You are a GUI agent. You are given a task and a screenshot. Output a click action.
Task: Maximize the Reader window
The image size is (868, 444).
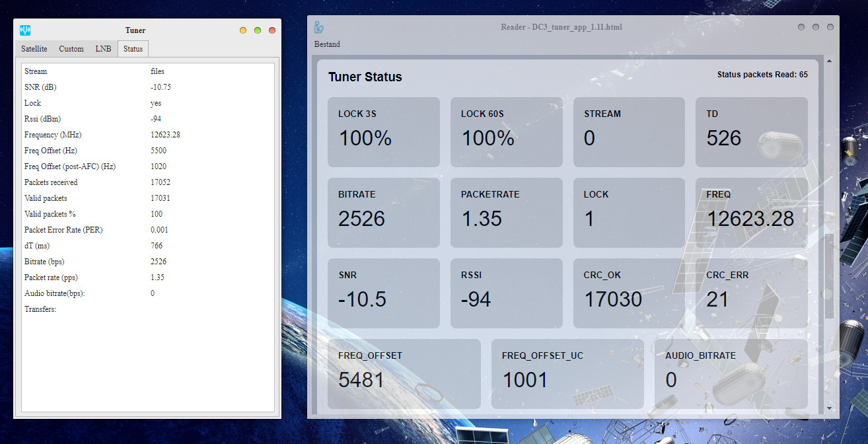click(816, 27)
